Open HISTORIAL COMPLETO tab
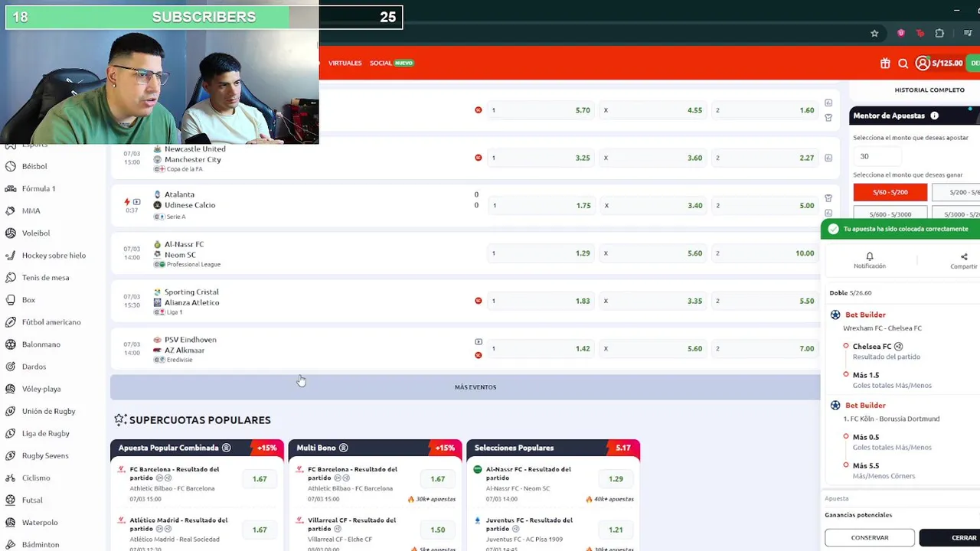 point(929,90)
